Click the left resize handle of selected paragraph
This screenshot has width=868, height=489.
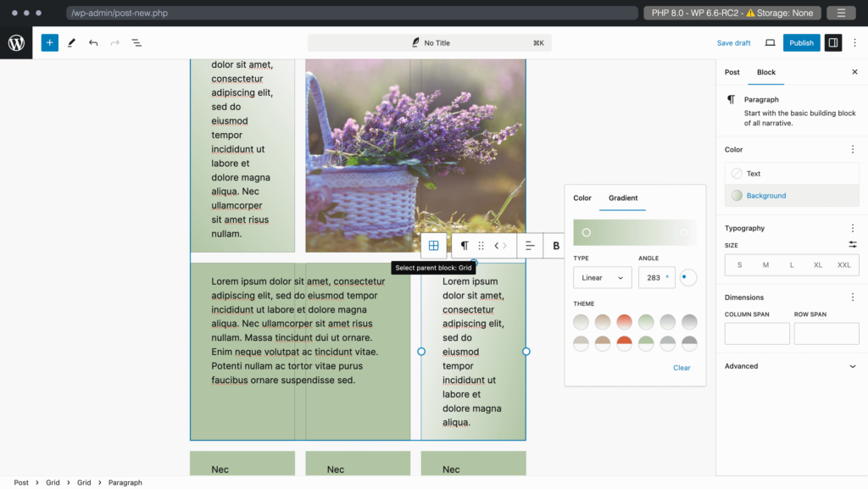[421, 351]
